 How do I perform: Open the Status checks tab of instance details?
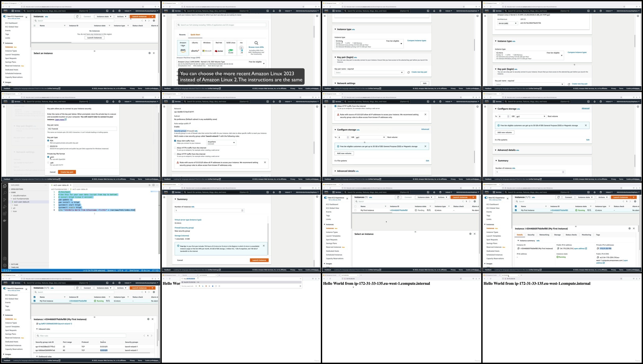571,235
